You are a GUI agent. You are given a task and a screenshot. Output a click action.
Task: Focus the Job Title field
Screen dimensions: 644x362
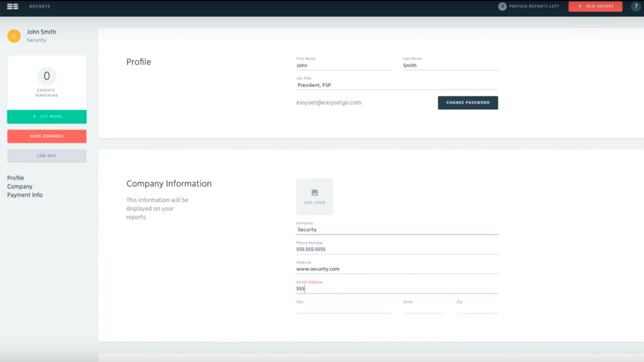tap(397, 85)
